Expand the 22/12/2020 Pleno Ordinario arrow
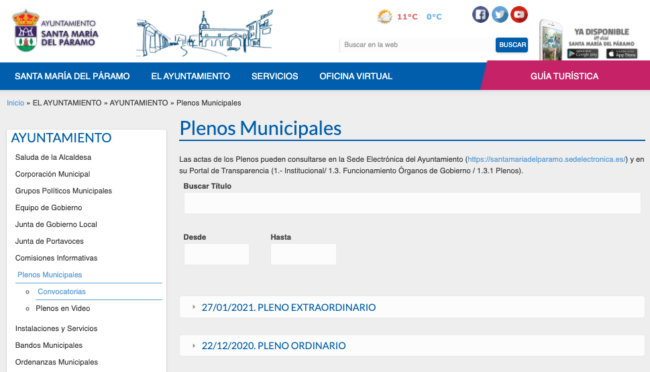 point(194,345)
